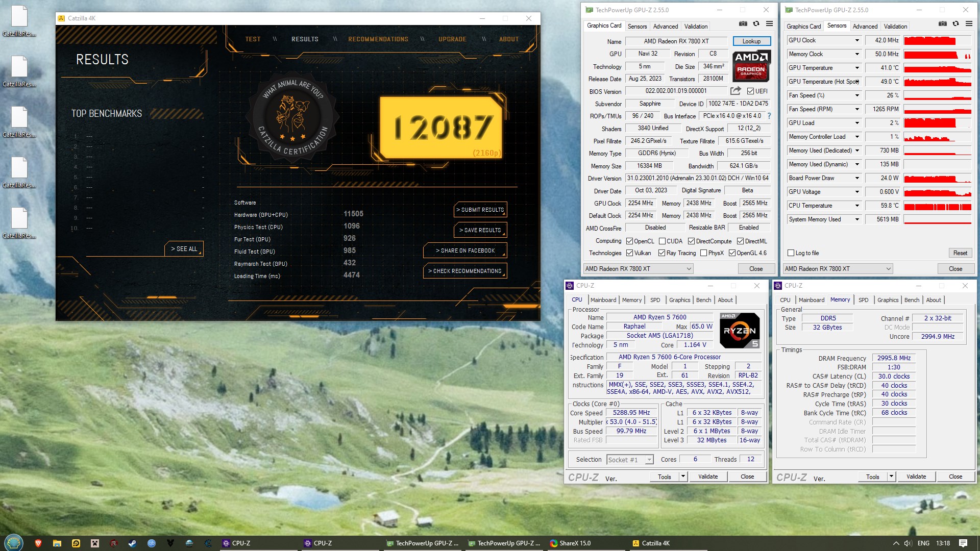Image resolution: width=980 pixels, height=551 pixels.
Task: Click the screenshot camera icon in GPU-Z Graphics Card window
Action: click(x=743, y=24)
